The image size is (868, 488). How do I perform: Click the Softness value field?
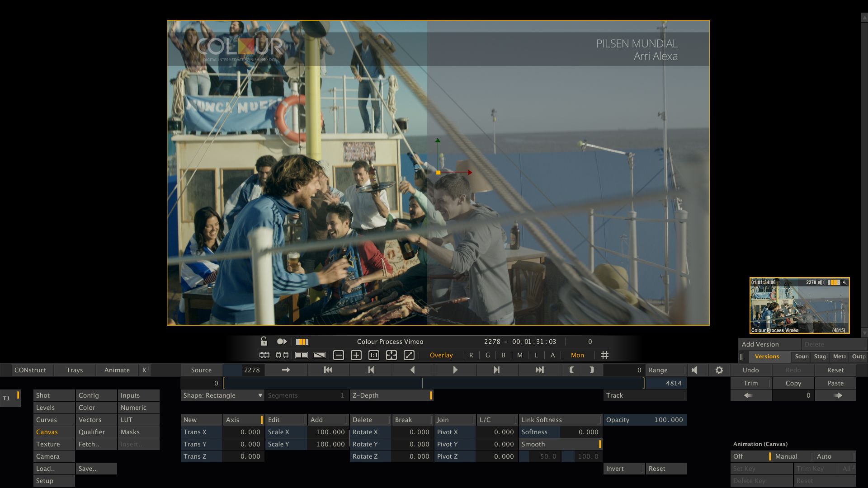tap(581, 432)
